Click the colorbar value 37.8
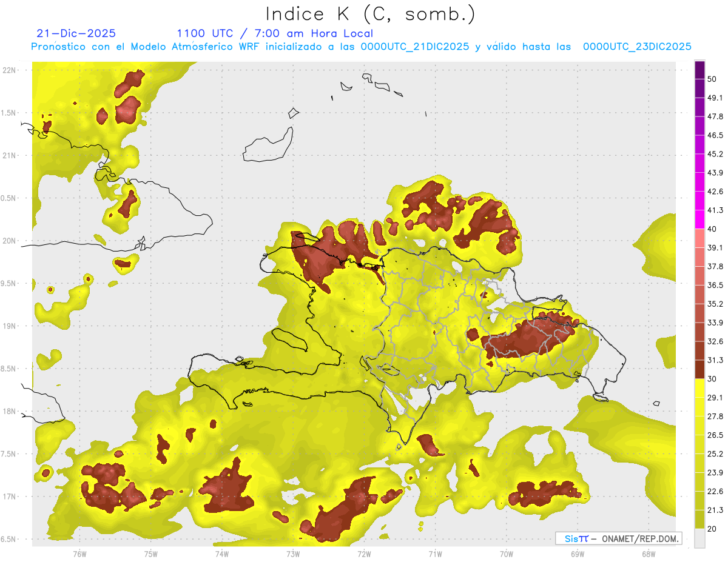The height and width of the screenshot is (562, 728). point(715,266)
